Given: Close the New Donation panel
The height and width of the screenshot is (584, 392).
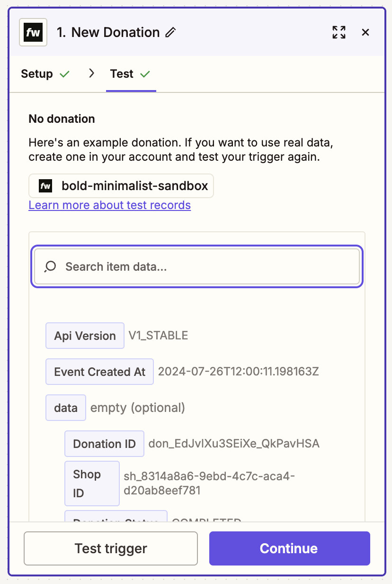Looking at the screenshot, I should pos(365,33).
